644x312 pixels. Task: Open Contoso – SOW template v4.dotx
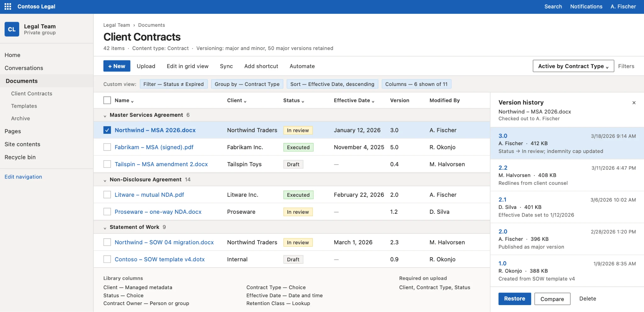point(160,259)
